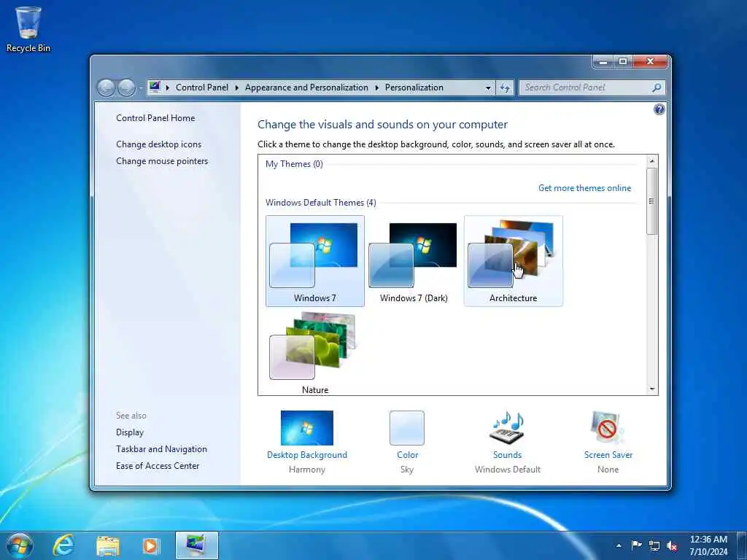Image resolution: width=747 pixels, height=560 pixels.
Task: Open Taskbar and Navigation link
Action: [161, 449]
